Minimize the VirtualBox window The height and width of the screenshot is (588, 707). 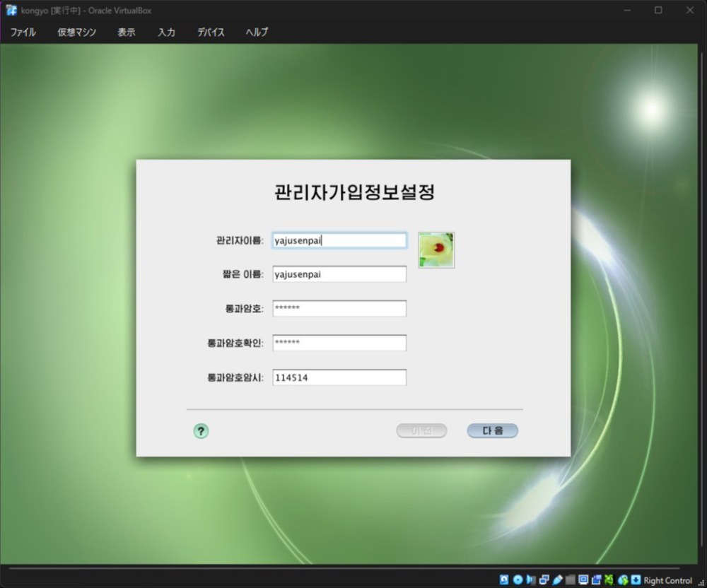pos(627,10)
